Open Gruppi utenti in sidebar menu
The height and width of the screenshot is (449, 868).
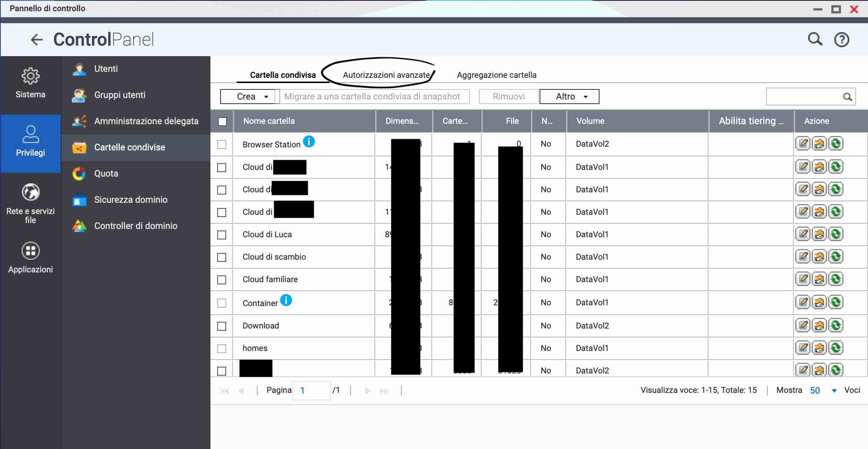[119, 95]
